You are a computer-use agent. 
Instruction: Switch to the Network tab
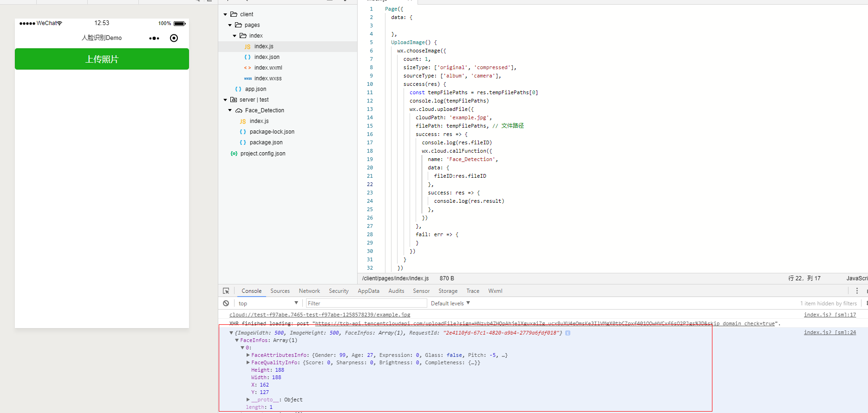click(309, 291)
